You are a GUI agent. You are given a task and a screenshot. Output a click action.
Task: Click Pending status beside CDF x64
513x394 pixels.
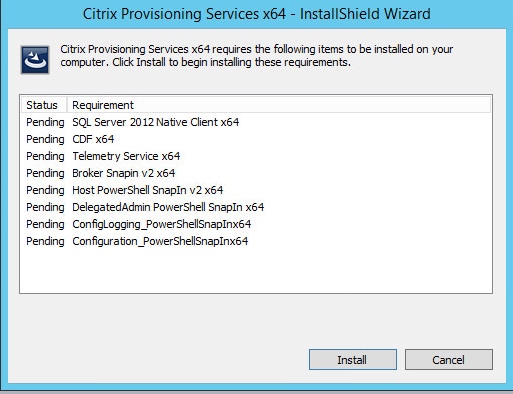(45, 139)
